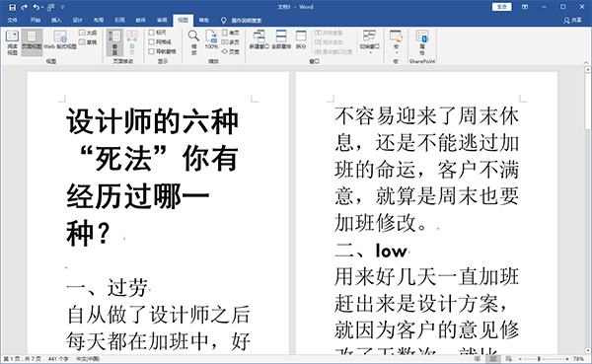Select 垂直 vertical page movement
Viewport: 592px width, 364px height.
tap(114, 41)
